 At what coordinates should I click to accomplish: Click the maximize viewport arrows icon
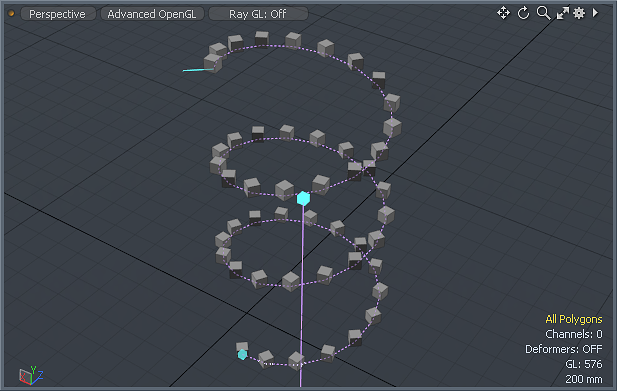pyautogui.click(x=562, y=13)
